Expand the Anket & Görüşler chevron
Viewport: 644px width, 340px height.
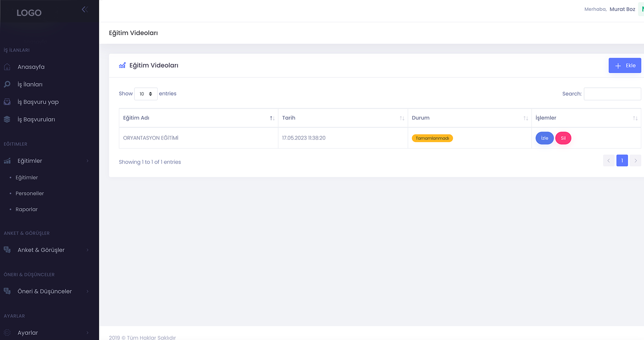[x=88, y=250]
